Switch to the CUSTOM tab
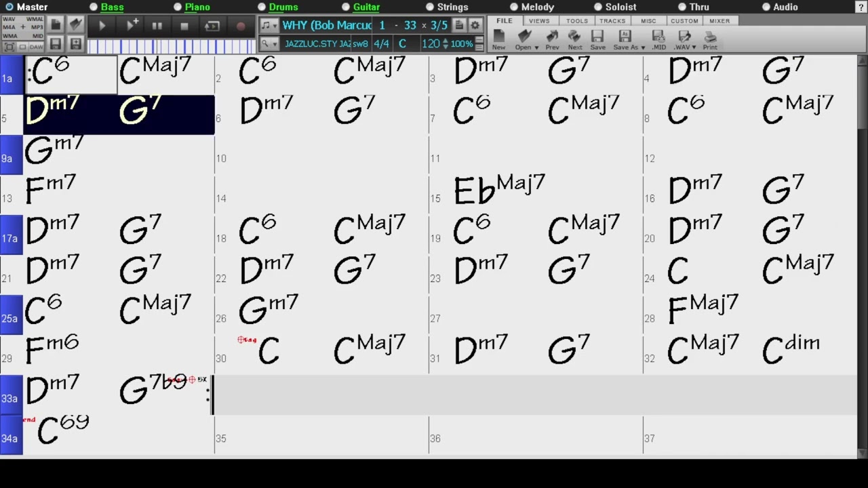This screenshot has height=488, width=868. (684, 21)
